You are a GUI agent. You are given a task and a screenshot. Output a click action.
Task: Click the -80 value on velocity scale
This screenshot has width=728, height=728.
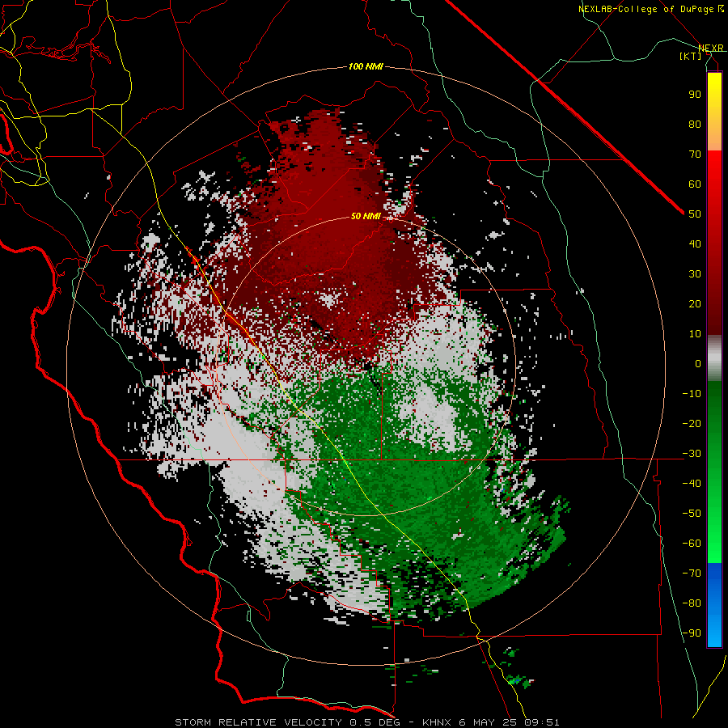[x=692, y=603]
